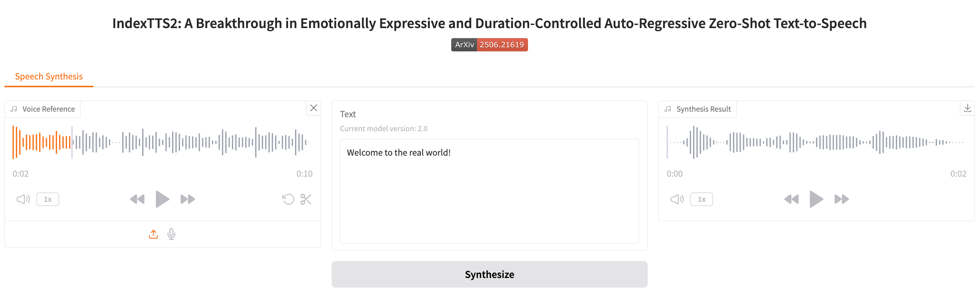Seek within the Synthesis Result waveform

pos(816,142)
